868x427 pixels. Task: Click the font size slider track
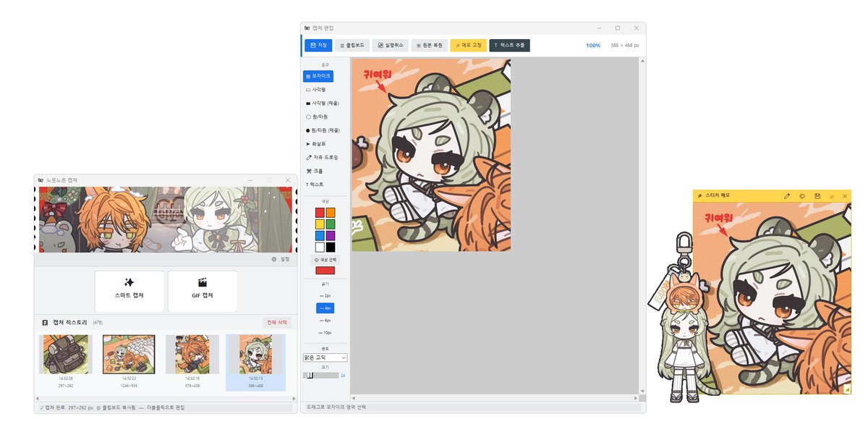tap(321, 376)
